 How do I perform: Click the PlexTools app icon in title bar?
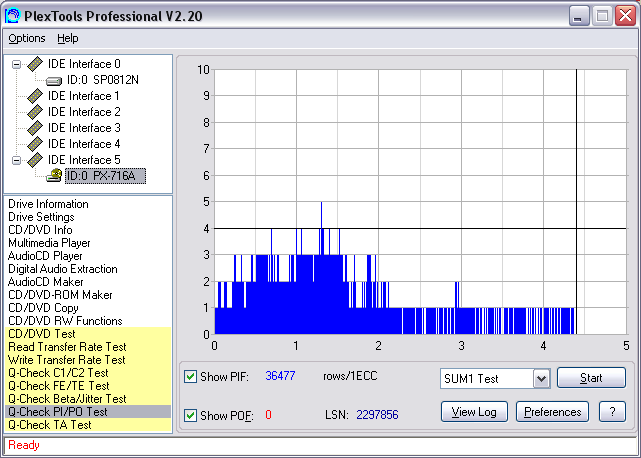(x=12, y=16)
